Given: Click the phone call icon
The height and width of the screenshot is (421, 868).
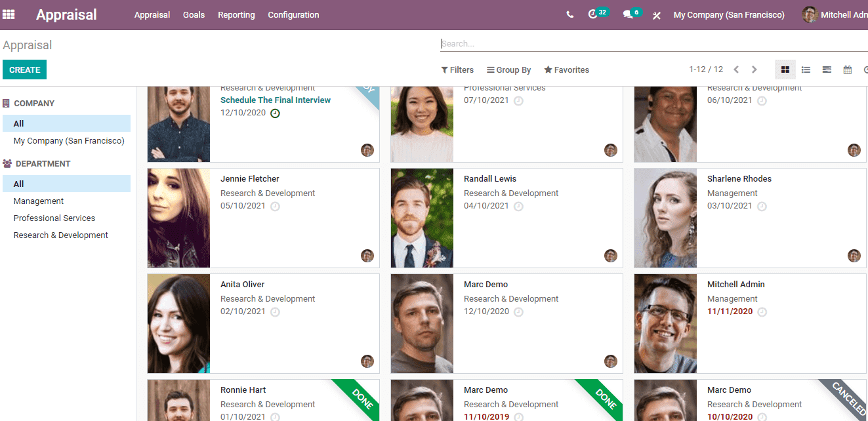Looking at the screenshot, I should pyautogui.click(x=569, y=14).
